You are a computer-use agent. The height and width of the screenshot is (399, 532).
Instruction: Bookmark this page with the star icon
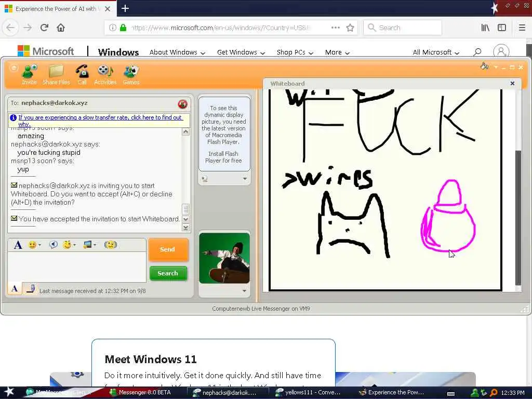(x=350, y=28)
